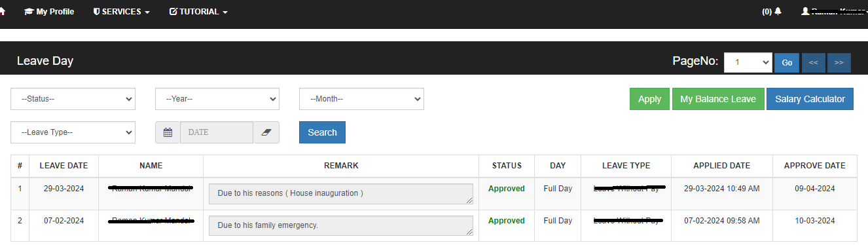Click the blue Search button
This screenshot has width=868, height=245.
pyautogui.click(x=322, y=132)
